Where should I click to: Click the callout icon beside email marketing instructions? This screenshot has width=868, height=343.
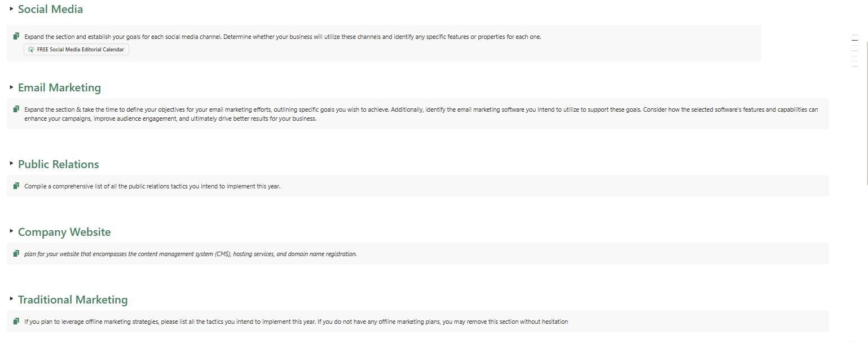pyautogui.click(x=16, y=109)
